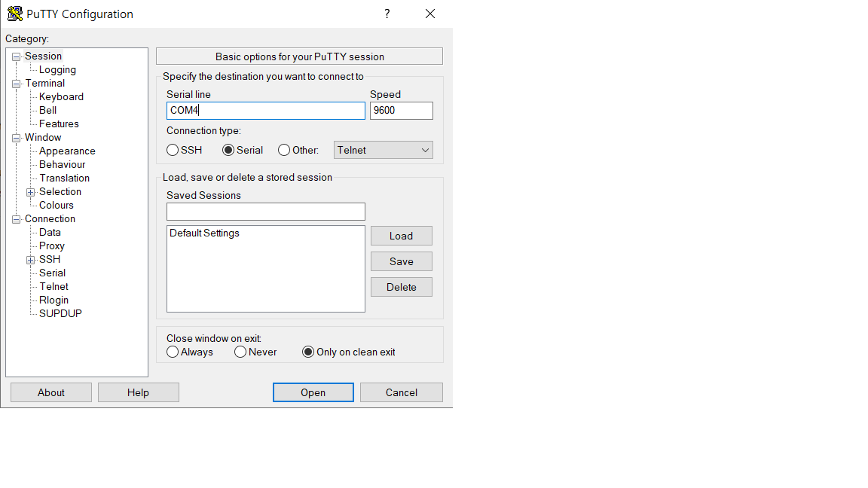868x488 pixels.
Task: Collapse the Connection tree node
Action: click(x=17, y=219)
